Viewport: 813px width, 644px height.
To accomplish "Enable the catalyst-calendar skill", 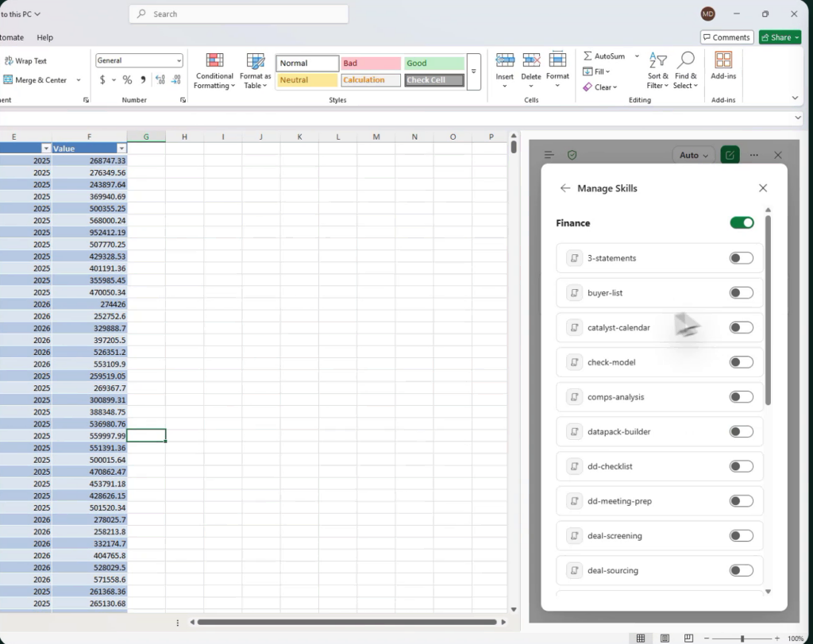I will [x=742, y=328].
